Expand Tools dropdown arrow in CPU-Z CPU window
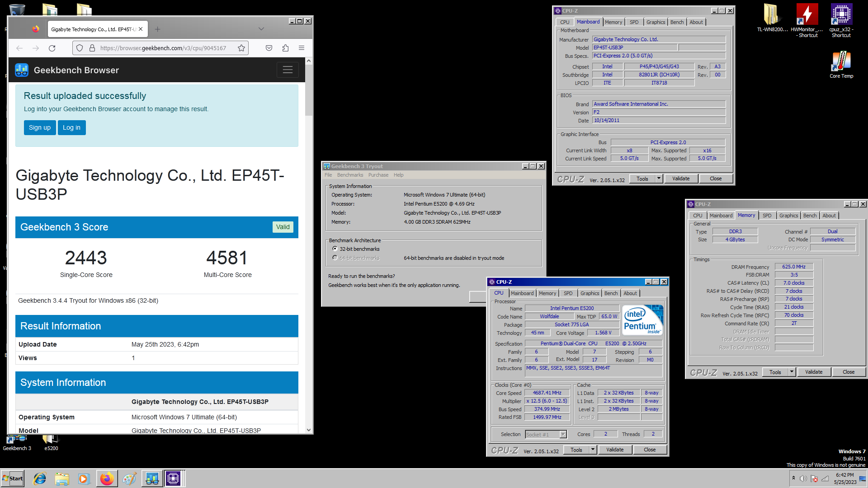This screenshot has height=488, width=868. tap(593, 450)
